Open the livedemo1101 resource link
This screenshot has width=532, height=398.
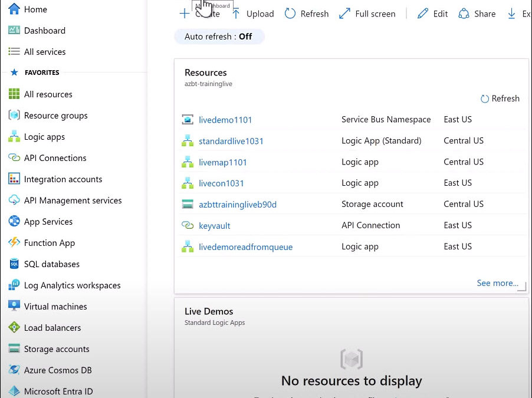coord(225,120)
